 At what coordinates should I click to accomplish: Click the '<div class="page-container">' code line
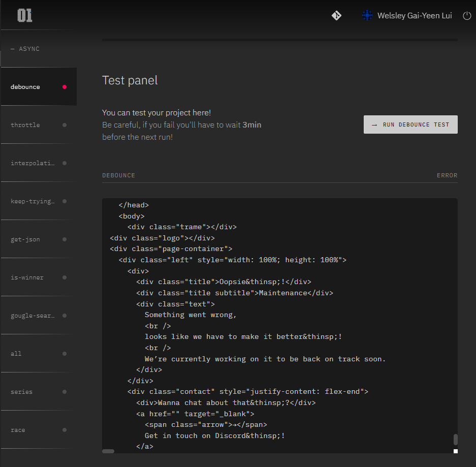[x=171, y=249]
